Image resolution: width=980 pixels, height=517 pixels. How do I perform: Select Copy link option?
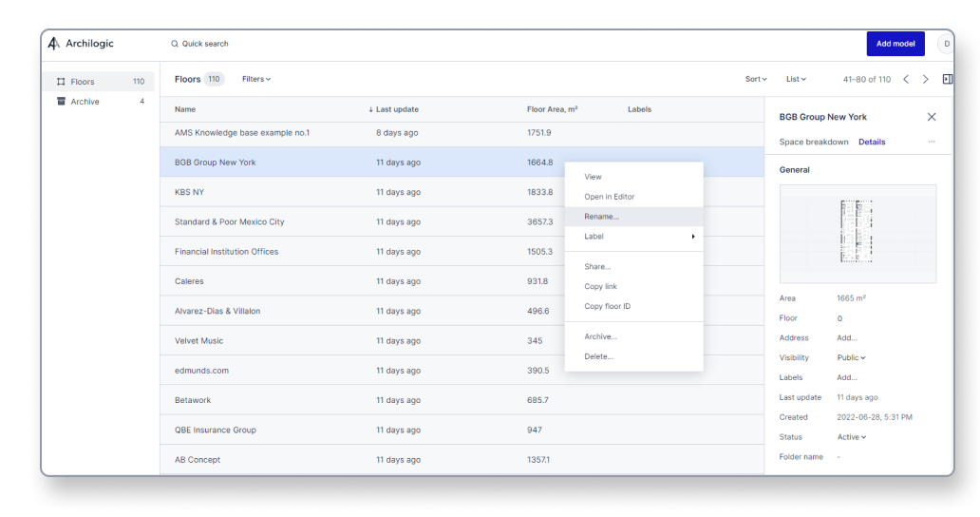point(633,286)
